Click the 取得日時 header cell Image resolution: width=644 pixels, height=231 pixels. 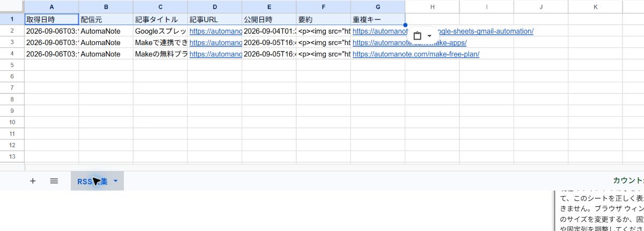coord(52,19)
